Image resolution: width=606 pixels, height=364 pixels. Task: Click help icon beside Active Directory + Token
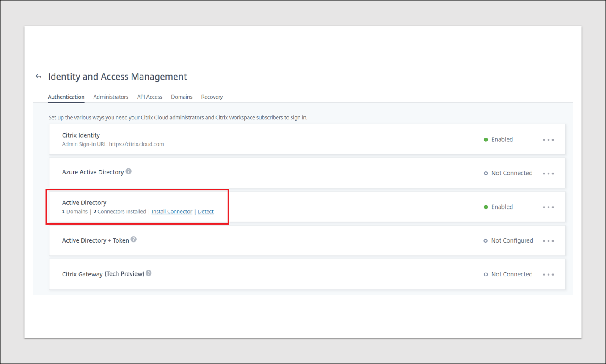(134, 240)
